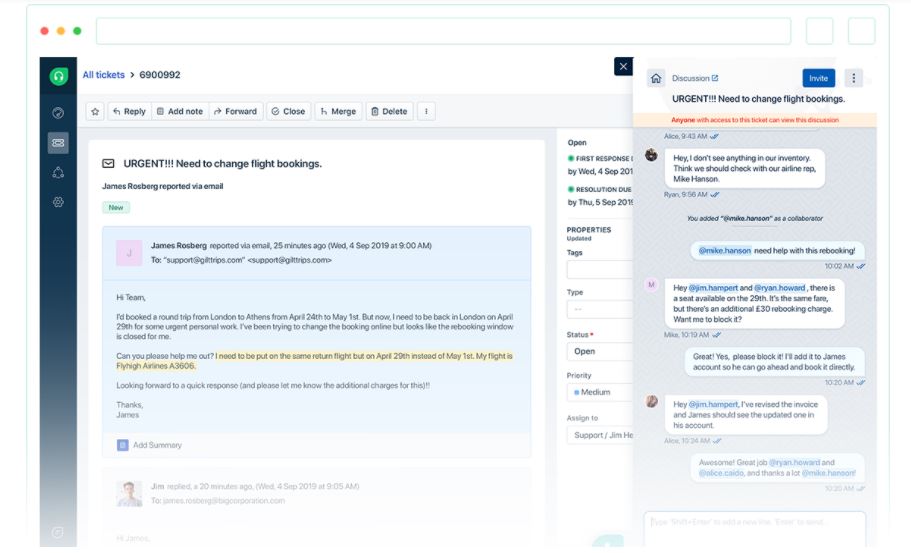This screenshot has width=911, height=553.
Task: Open the admin gear icon in sidebar
Action: click(58, 202)
